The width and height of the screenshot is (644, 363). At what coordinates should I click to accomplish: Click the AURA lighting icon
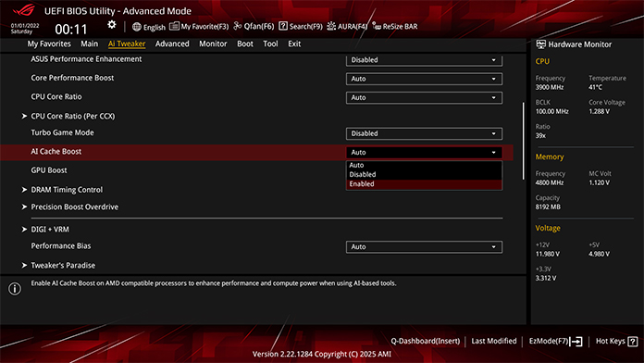(x=331, y=26)
